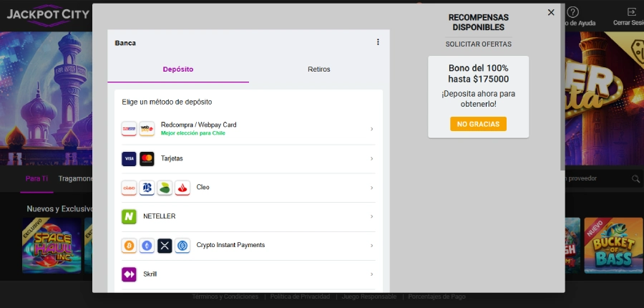Viewport: 644px width, 308px height.
Task: Click the Mastercard icon
Action: click(x=147, y=158)
